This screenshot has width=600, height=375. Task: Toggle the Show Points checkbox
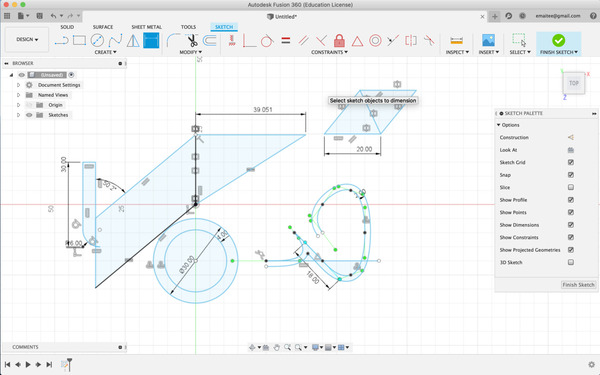tap(571, 212)
